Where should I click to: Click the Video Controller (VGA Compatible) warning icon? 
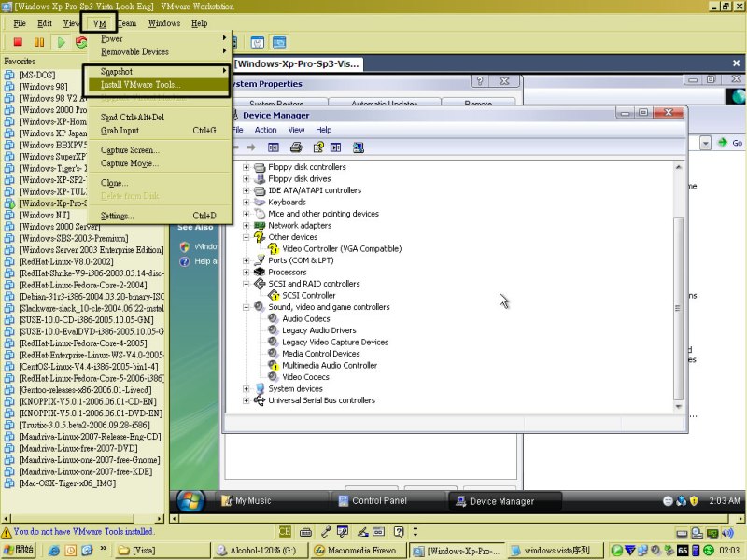pyautogui.click(x=273, y=248)
